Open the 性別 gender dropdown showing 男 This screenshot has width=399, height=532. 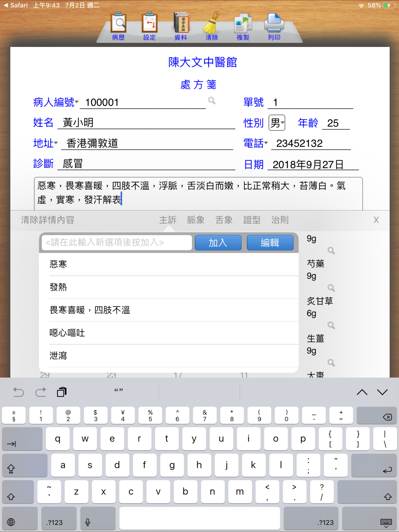[277, 123]
